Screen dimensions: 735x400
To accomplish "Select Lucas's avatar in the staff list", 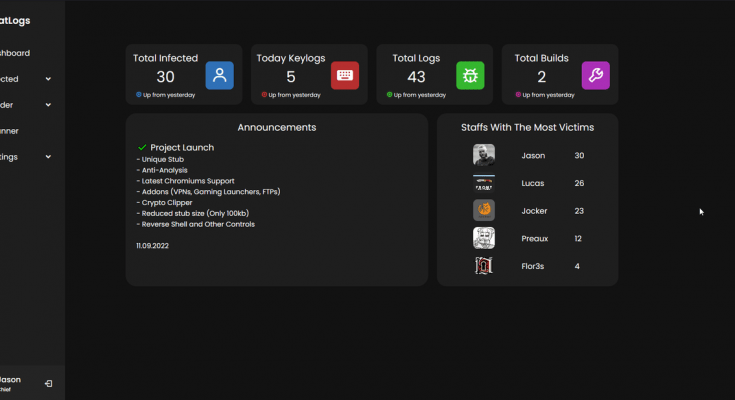I will pyautogui.click(x=484, y=183).
